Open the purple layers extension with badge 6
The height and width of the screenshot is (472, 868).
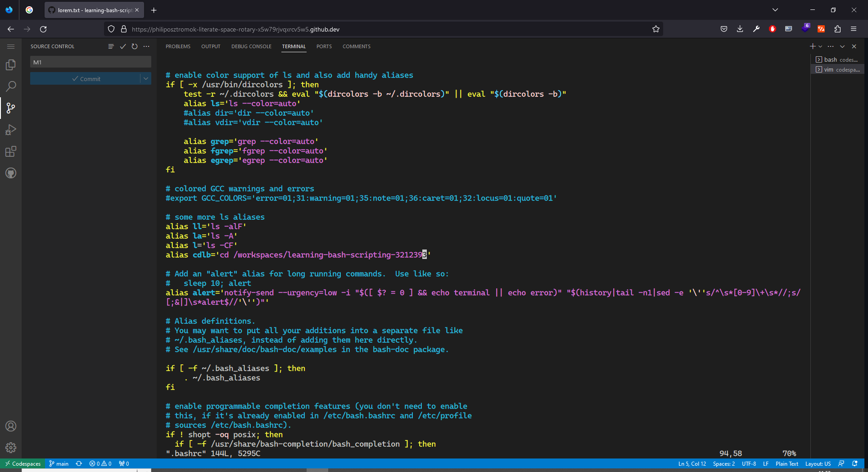(805, 28)
